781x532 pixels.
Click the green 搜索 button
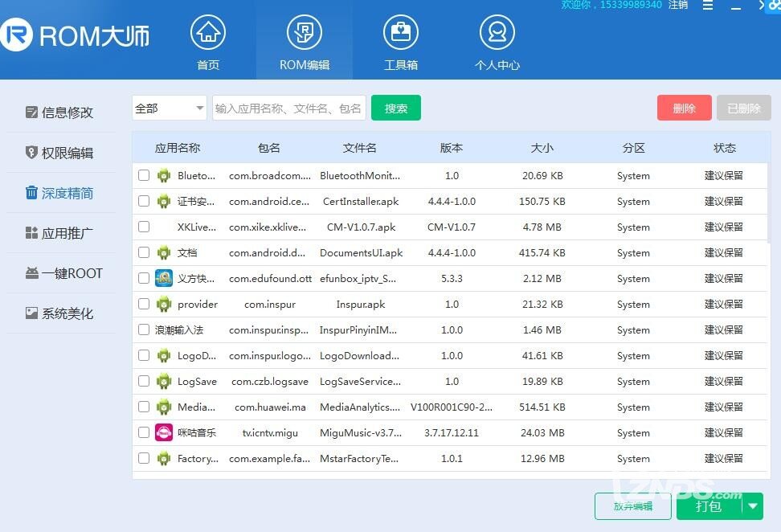coord(396,108)
